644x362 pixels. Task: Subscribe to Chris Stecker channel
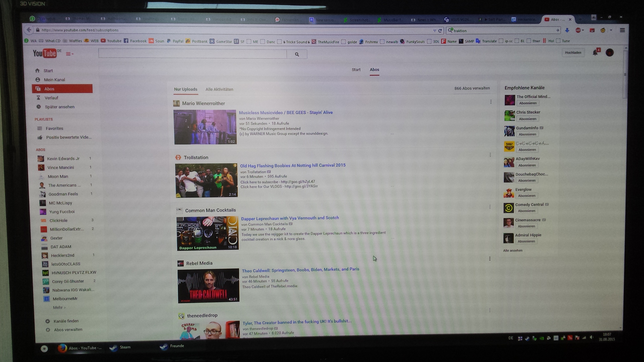pyautogui.click(x=528, y=119)
